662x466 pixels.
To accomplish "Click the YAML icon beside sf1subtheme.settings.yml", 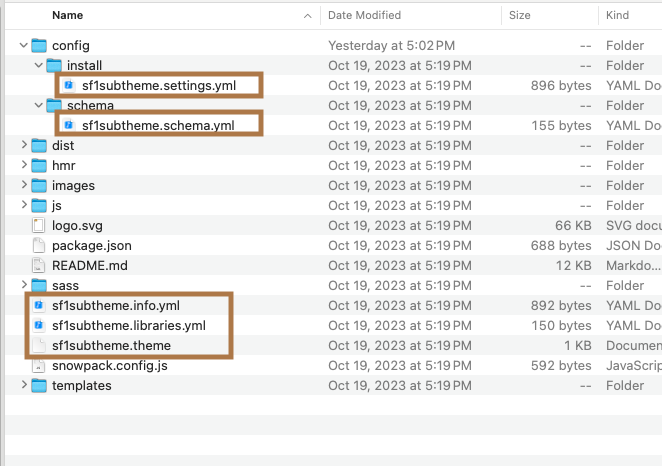I will pos(69,85).
